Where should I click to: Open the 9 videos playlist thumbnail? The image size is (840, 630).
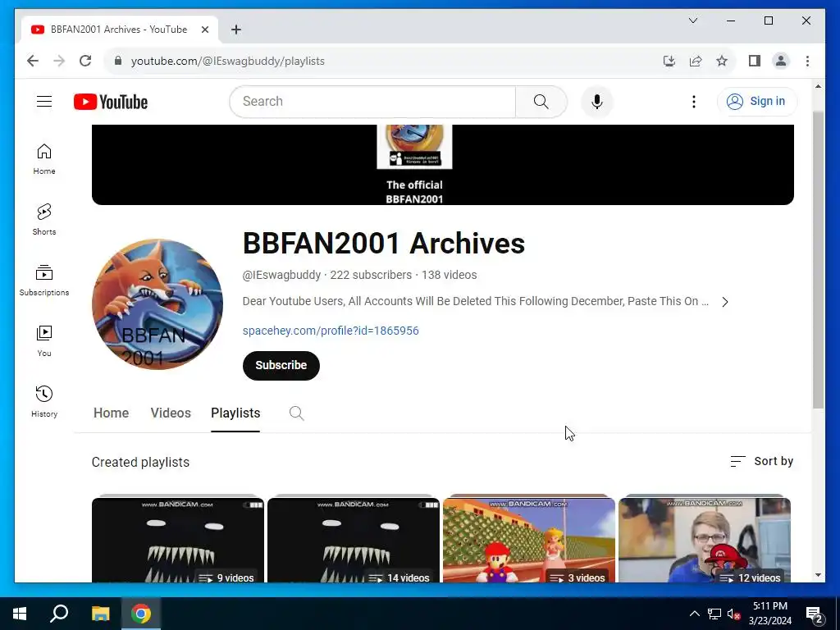178,540
